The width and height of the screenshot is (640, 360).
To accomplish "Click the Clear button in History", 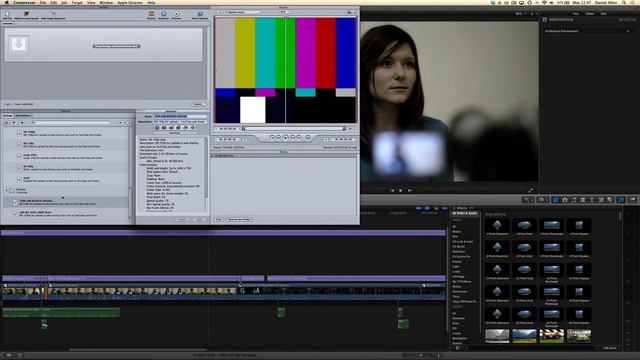I will click(219, 220).
